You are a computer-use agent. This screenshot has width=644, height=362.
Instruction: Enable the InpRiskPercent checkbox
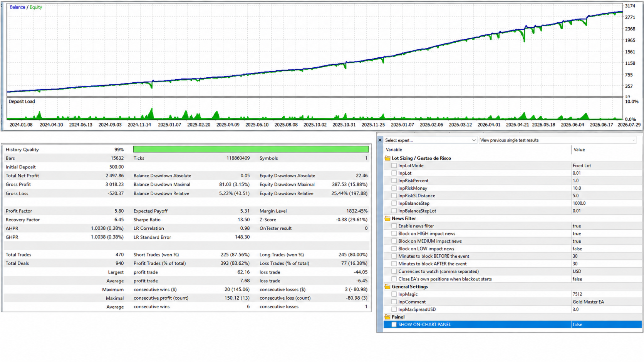[394, 181]
